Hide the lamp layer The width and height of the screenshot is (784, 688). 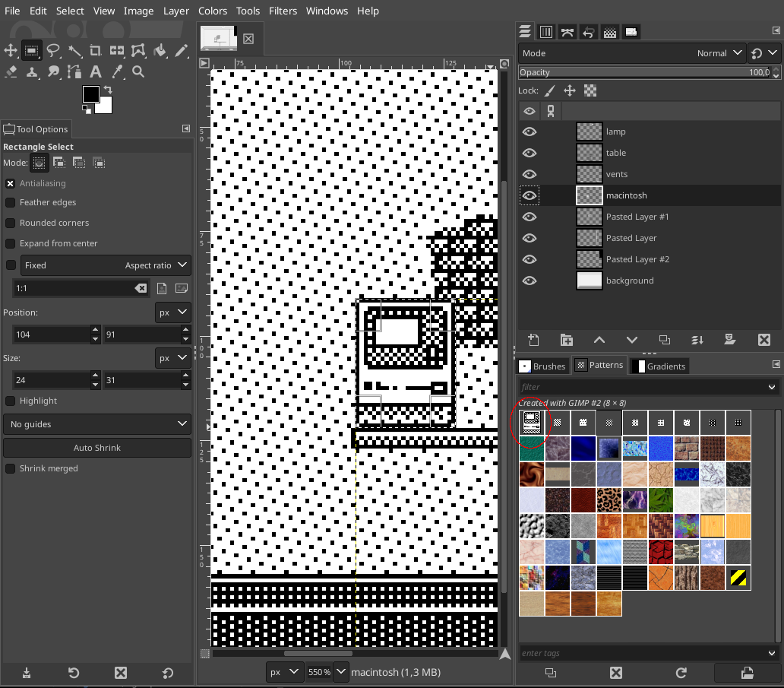pyautogui.click(x=529, y=132)
